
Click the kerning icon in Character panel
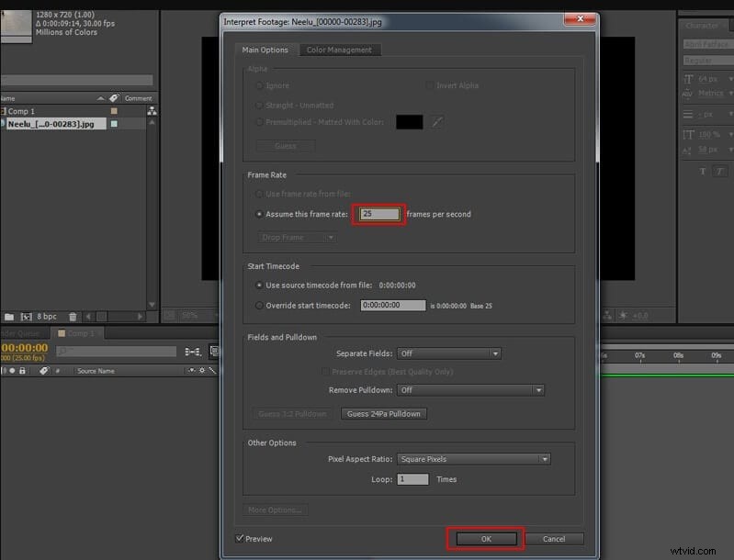coord(687,94)
